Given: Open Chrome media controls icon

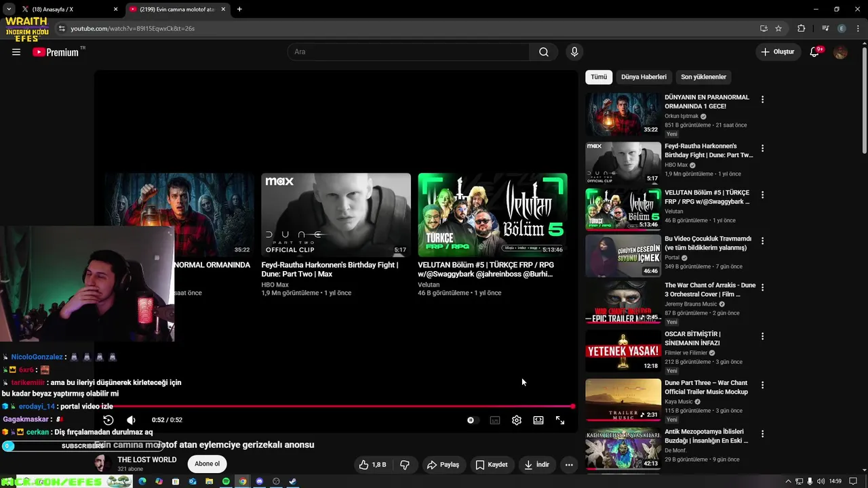Looking at the screenshot, I should [825, 28].
